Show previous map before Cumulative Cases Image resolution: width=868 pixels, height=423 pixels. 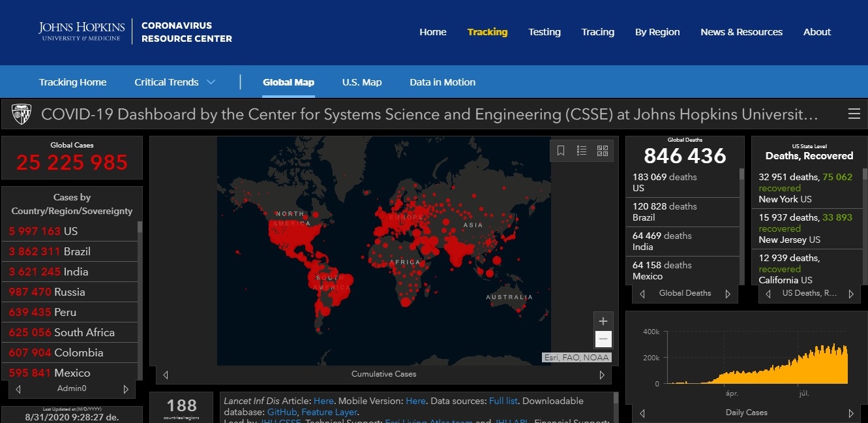(x=166, y=375)
